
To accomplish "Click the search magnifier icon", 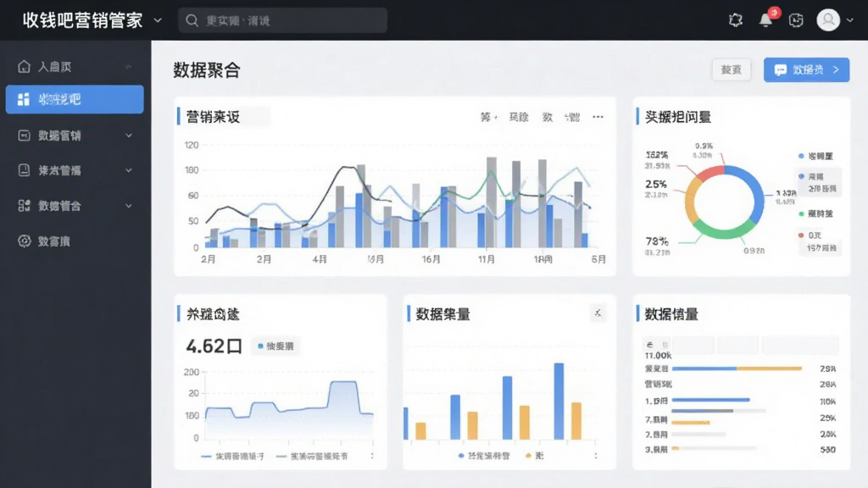I will point(192,20).
